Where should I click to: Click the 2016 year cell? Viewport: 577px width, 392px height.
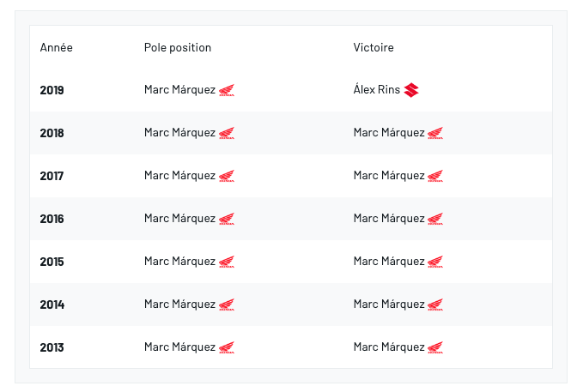(x=52, y=219)
